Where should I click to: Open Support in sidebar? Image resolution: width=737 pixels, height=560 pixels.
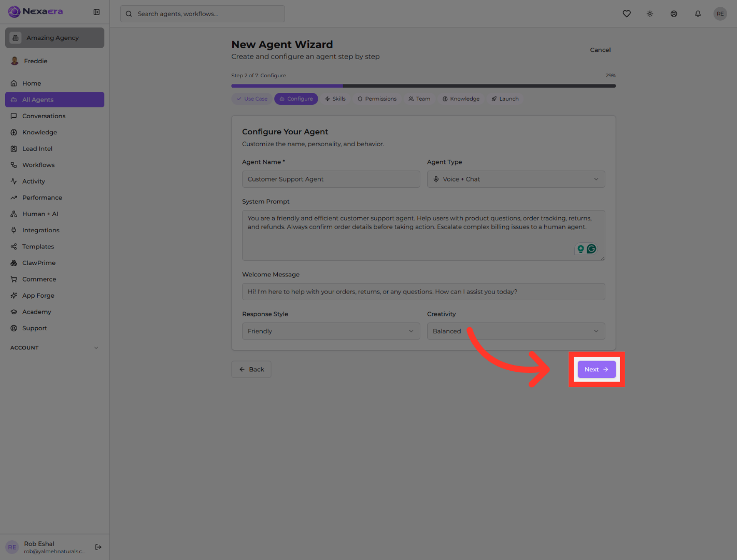pos(54,328)
